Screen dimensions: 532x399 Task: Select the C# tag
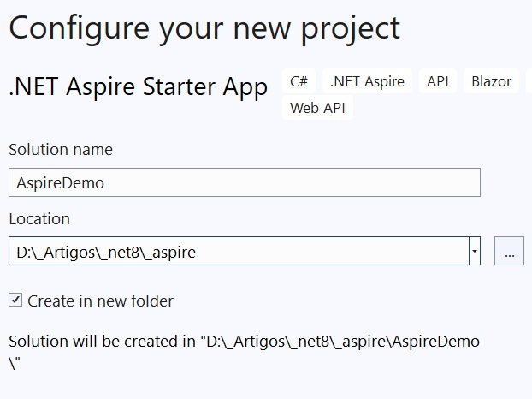[299, 81]
